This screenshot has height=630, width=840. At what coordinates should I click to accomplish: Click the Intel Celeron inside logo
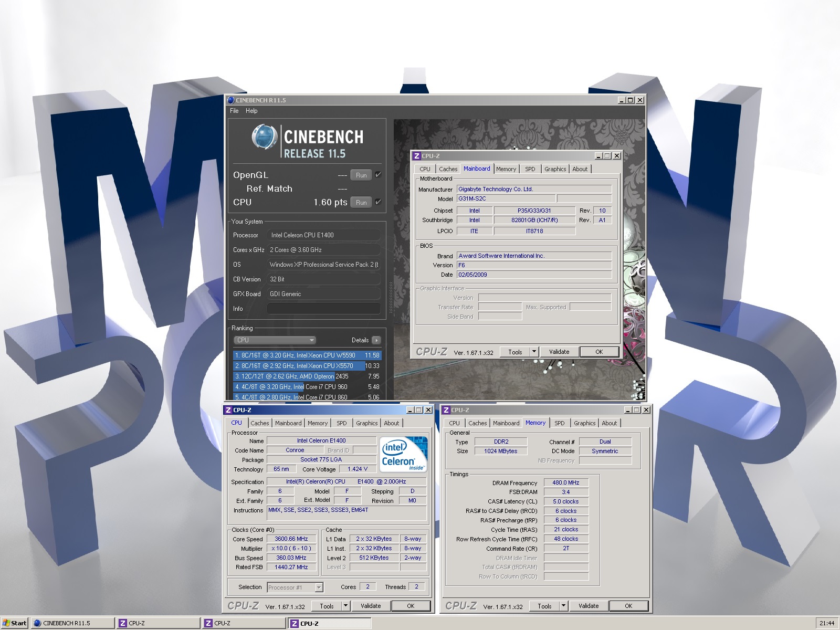click(403, 454)
